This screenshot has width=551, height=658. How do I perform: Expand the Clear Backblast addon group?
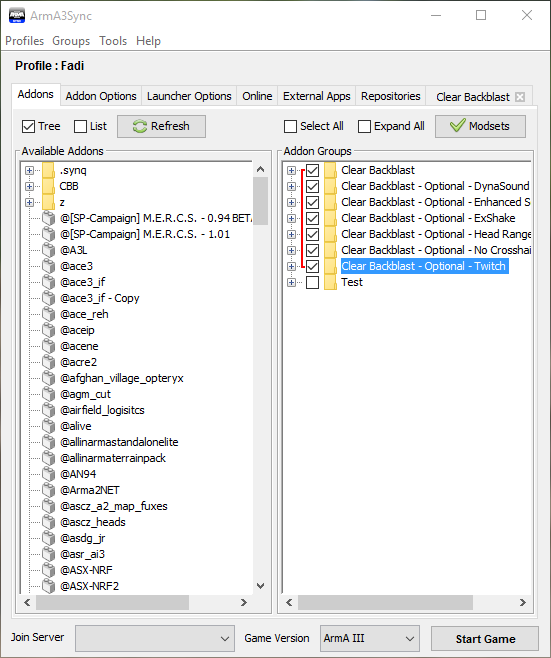(291, 170)
